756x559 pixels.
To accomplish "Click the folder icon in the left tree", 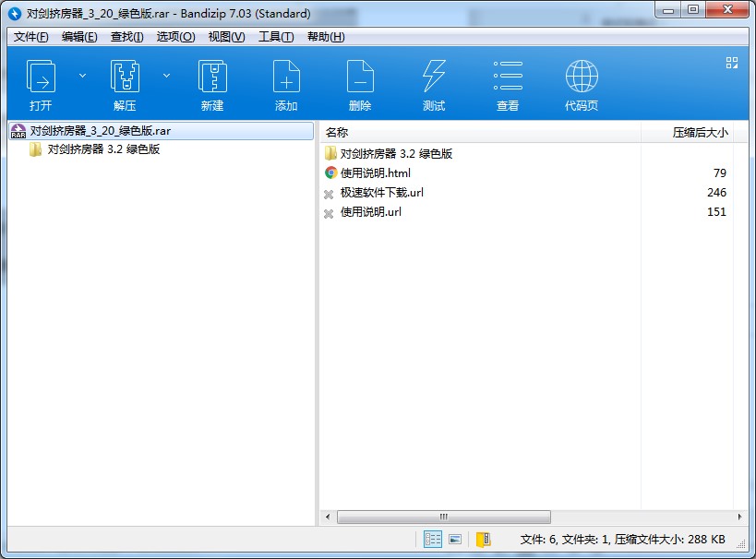I will click(x=35, y=149).
